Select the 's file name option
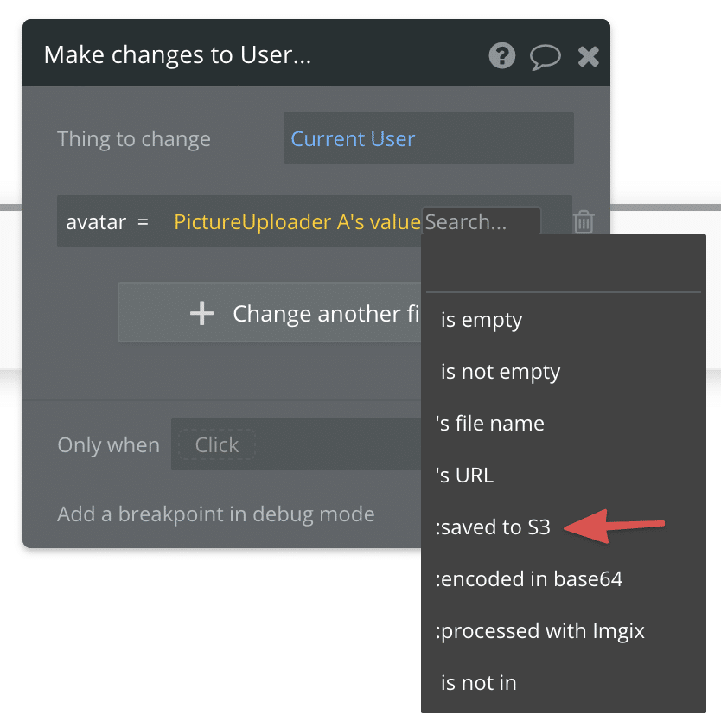This screenshot has width=721, height=728. 490,424
